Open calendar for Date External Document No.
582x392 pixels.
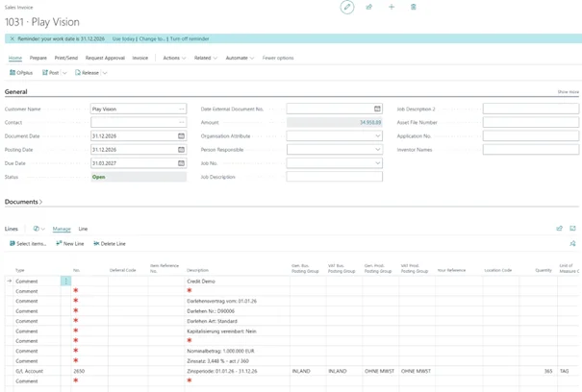[377, 110]
